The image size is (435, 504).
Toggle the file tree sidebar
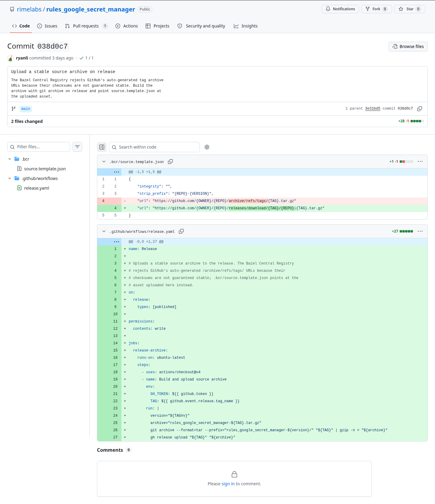pyautogui.click(x=102, y=147)
